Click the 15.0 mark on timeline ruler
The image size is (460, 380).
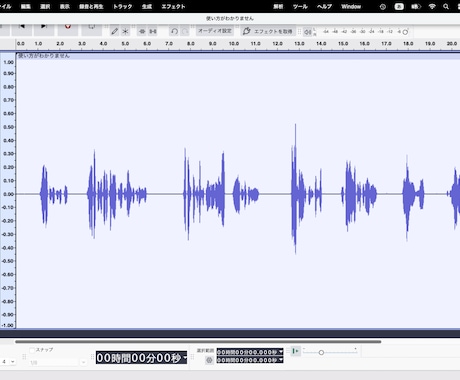[343, 44]
